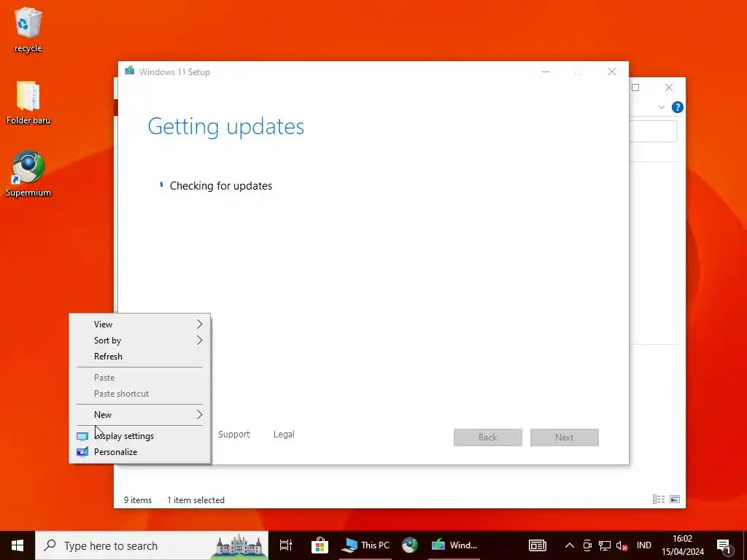The height and width of the screenshot is (560, 747).
Task: Open the notification center icon
Action: pyautogui.click(x=724, y=545)
